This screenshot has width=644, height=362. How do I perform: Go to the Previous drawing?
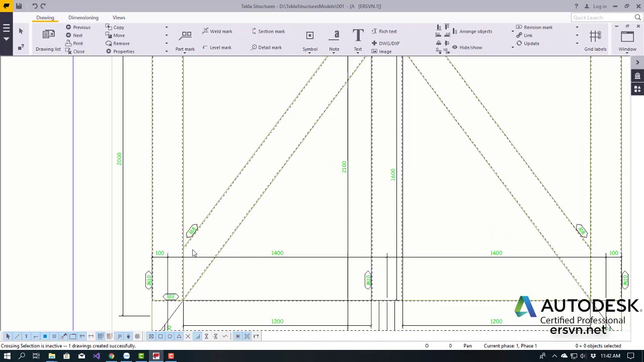(78, 27)
